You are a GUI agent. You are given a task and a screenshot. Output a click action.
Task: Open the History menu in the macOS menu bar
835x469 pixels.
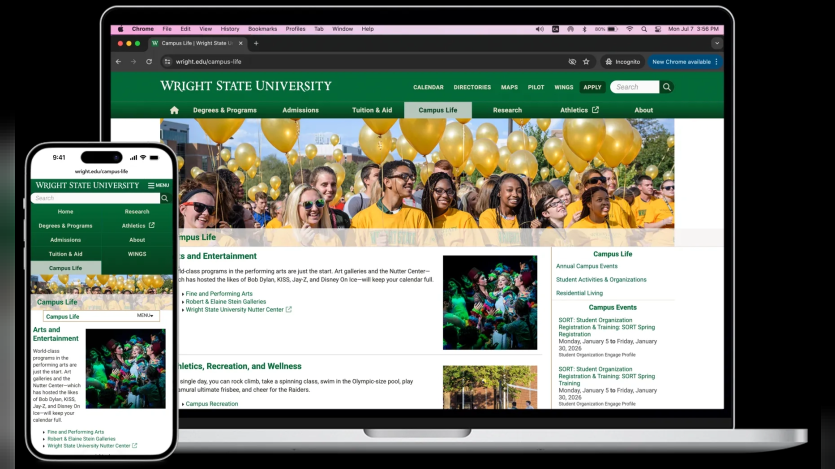point(230,29)
